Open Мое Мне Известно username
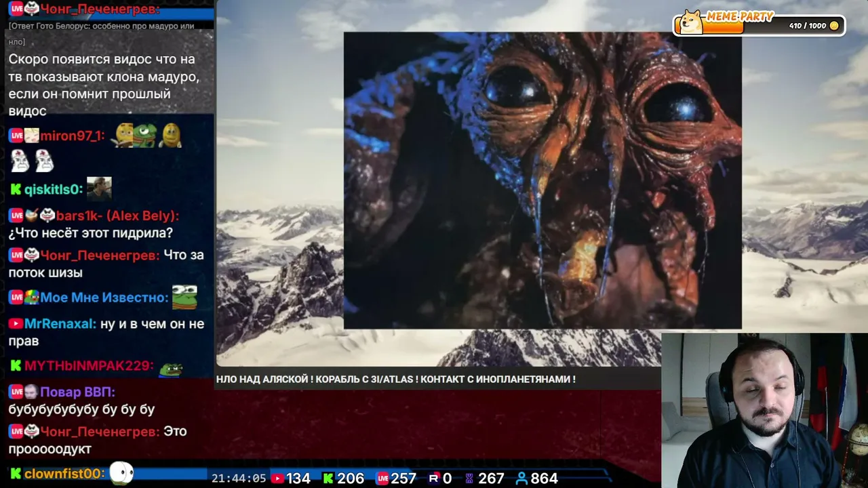The width and height of the screenshot is (868, 488). pyautogui.click(x=104, y=297)
